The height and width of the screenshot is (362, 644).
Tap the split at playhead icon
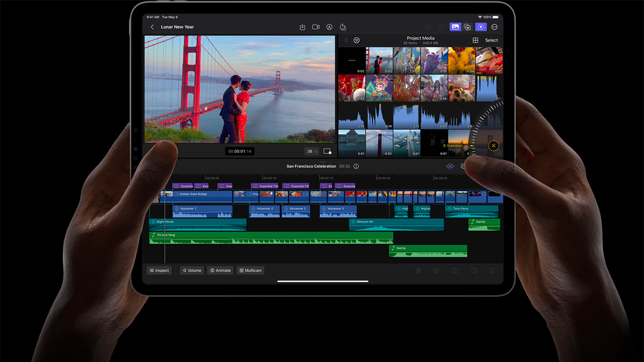pos(455,270)
